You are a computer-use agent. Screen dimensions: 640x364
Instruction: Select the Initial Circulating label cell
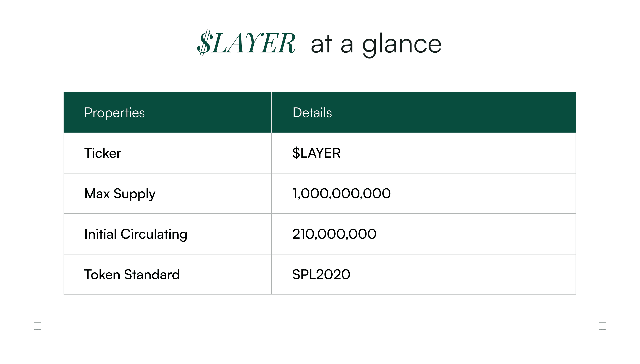(167, 234)
